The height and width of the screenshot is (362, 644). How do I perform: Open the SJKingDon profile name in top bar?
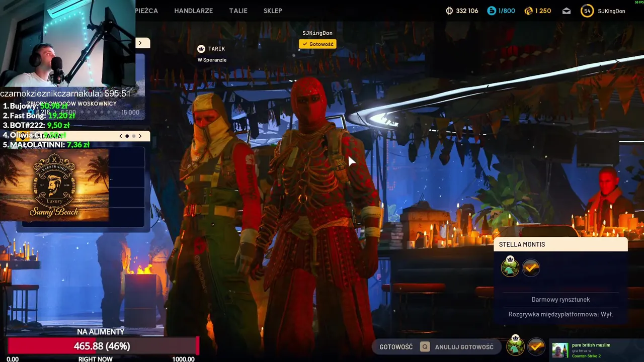tap(611, 11)
